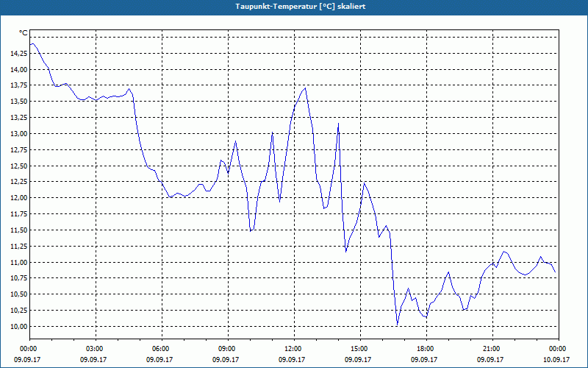Click the 11,50 y-axis label
Image resolution: width=588 pixels, height=368 pixels.
[x=19, y=230]
